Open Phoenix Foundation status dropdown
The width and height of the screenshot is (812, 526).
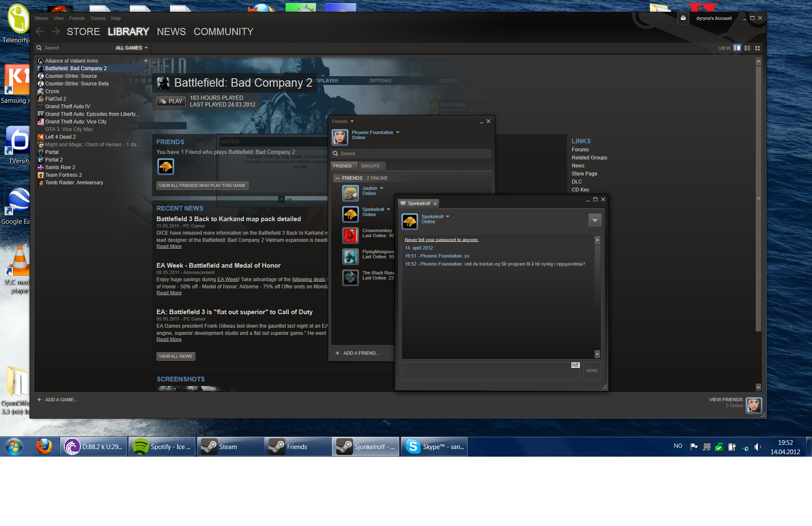tap(398, 132)
